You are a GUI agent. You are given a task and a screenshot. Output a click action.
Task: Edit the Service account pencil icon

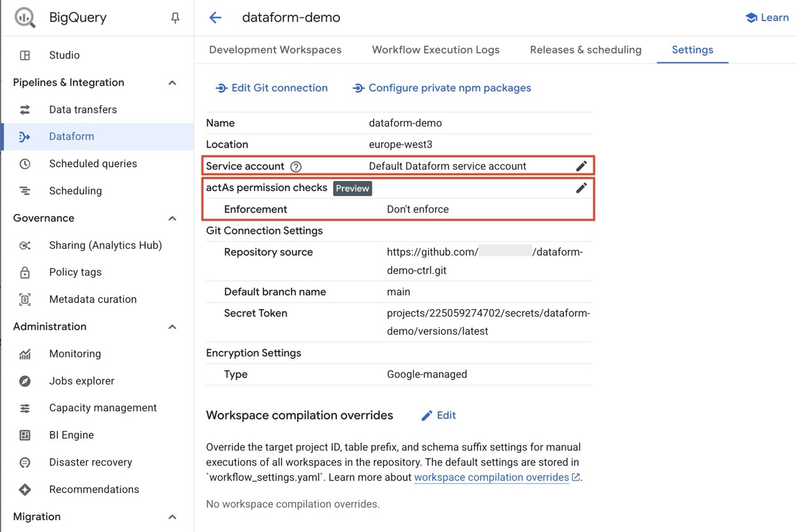581,166
